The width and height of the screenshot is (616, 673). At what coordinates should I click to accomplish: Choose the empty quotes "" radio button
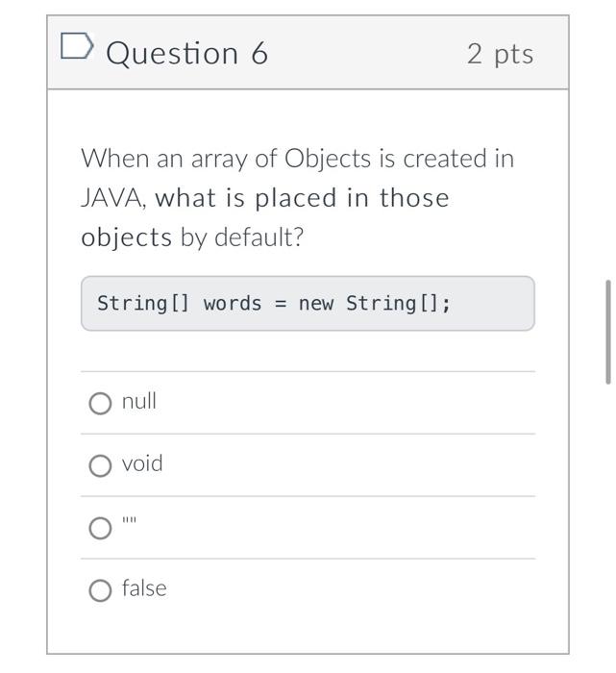100,528
